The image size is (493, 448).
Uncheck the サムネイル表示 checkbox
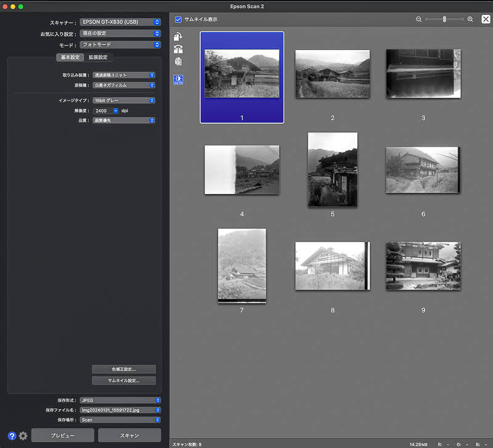178,20
